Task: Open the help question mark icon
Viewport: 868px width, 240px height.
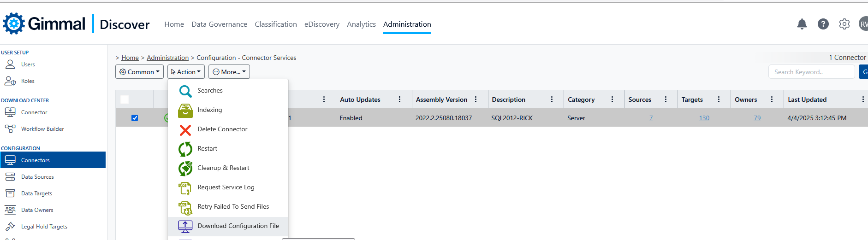Action: (823, 24)
